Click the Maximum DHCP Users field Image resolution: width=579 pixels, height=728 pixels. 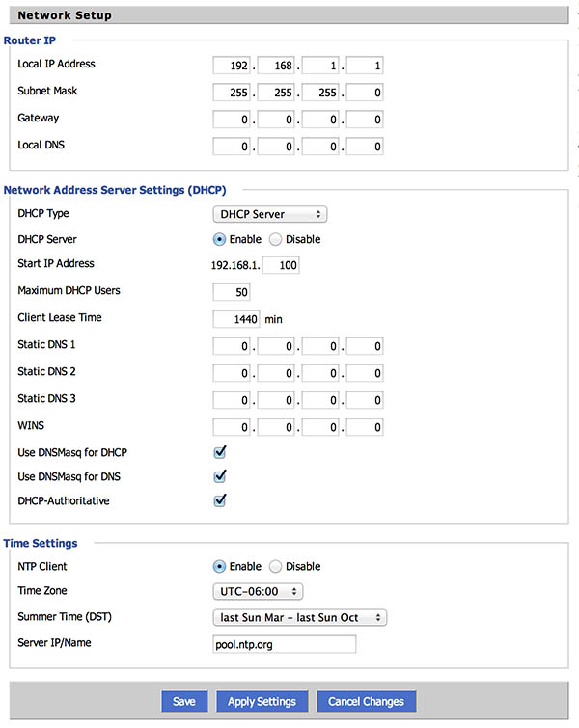(x=232, y=292)
